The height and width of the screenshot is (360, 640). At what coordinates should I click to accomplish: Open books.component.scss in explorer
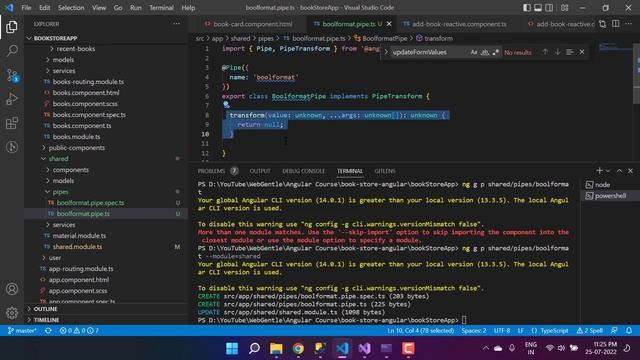pyautogui.click(x=85, y=104)
